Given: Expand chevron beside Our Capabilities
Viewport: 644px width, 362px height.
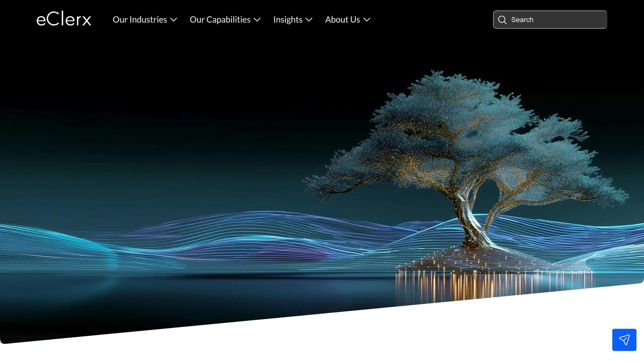Looking at the screenshot, I should pyautogui.click(x=257, y=20).
